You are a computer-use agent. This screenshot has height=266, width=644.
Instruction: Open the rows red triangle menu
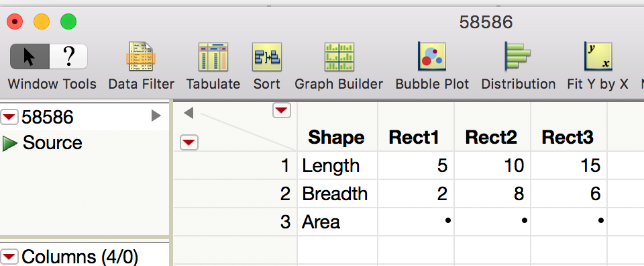click(189, 142)
